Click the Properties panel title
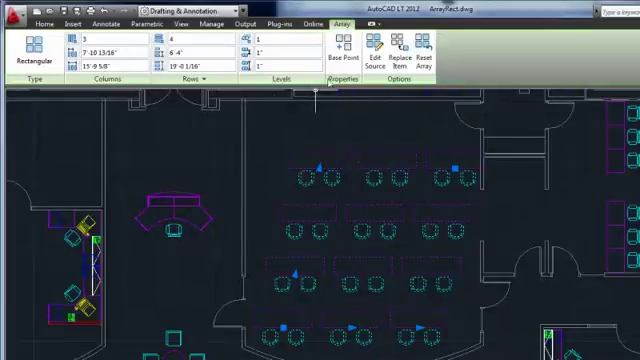640x360 pixels. point(343,79)
